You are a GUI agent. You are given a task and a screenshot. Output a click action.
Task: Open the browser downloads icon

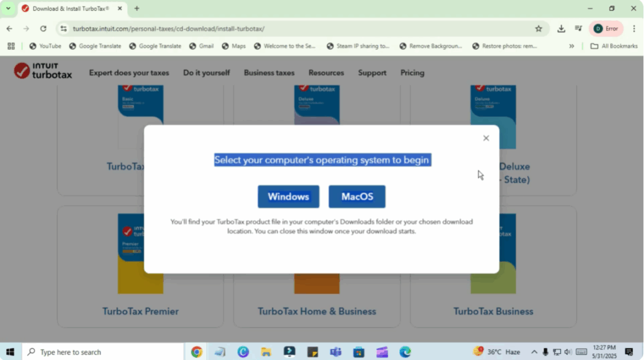tap(561, 28)
